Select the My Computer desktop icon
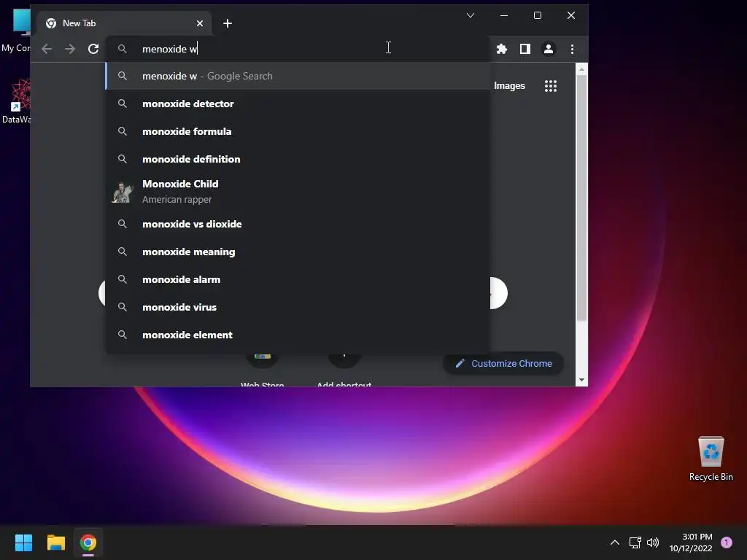 [16, 31]
